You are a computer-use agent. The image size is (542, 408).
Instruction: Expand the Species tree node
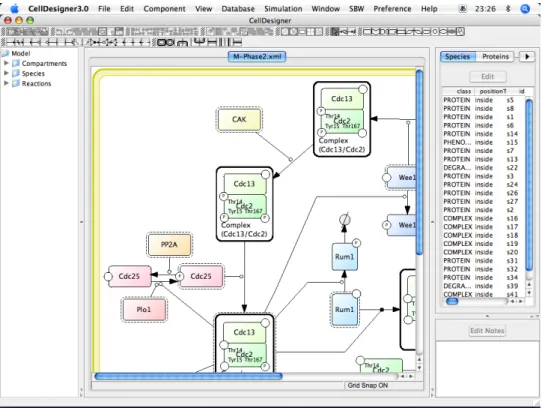pos(6,73)
